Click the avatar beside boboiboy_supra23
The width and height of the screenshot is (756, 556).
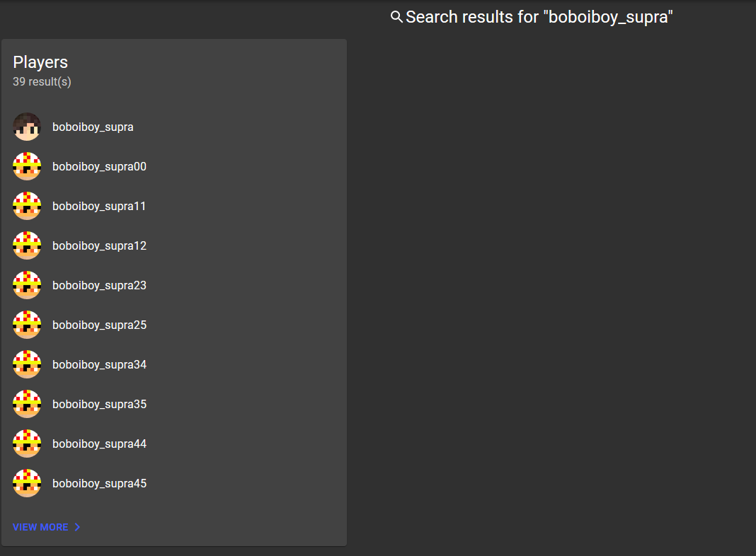coord(27,285)
